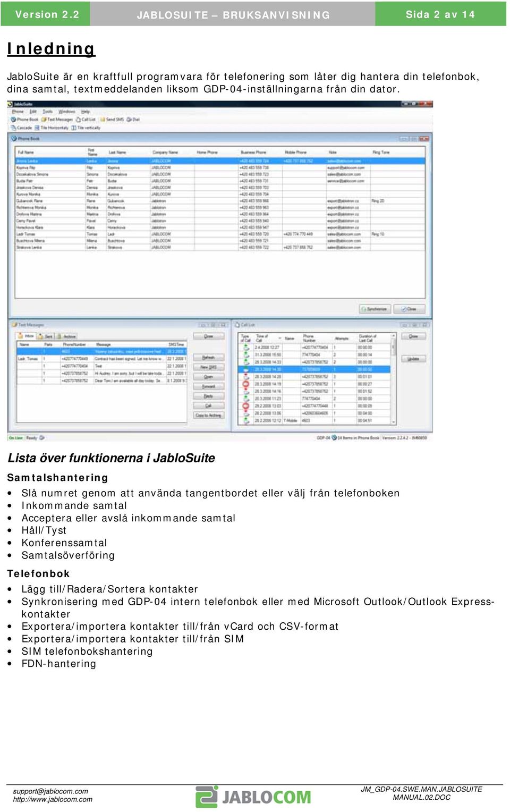Click the JABLOCOM logo in footer
The height and width of the screenshot is (812, 510).
coord(253,797)
